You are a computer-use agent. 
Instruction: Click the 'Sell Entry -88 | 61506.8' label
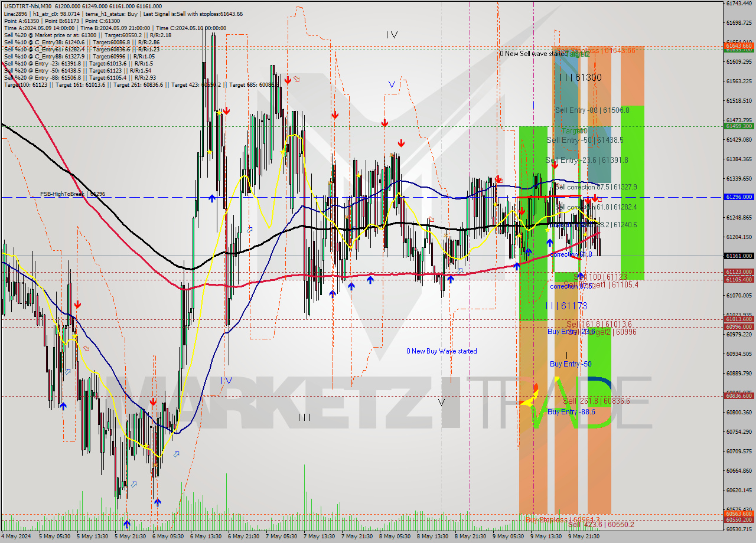pyautogui.click(x=592, y=110)
